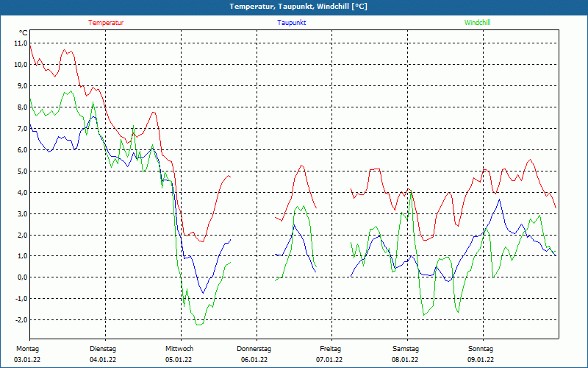Click the 5,0 y-axis value

click(22, 171)
